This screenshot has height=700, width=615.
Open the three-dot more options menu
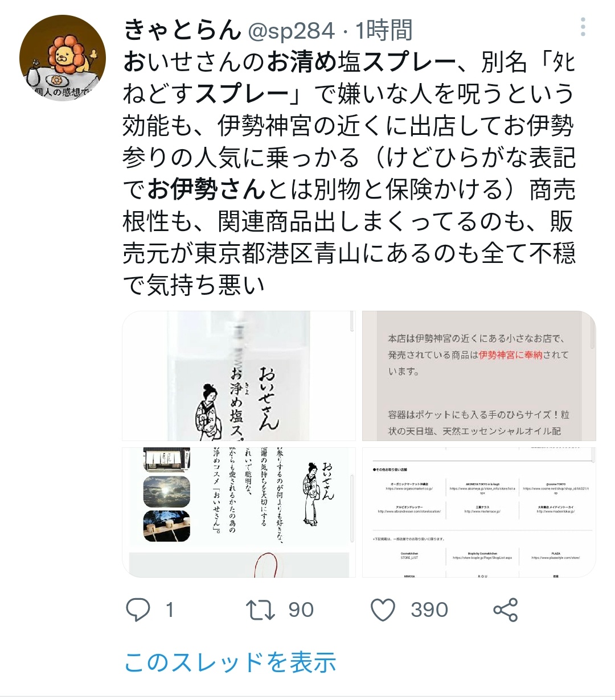click(x=583, y=27)
